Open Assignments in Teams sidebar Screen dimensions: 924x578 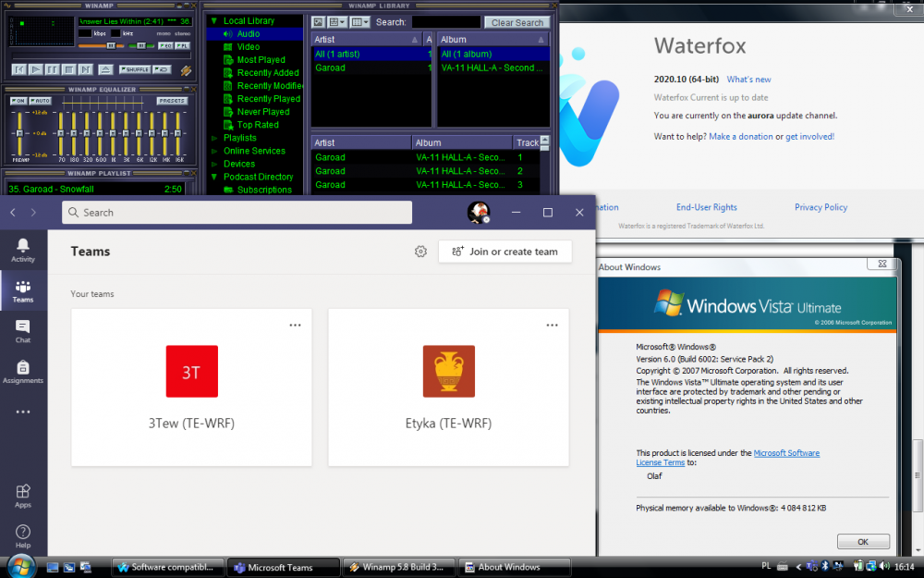tap(23, 372)
